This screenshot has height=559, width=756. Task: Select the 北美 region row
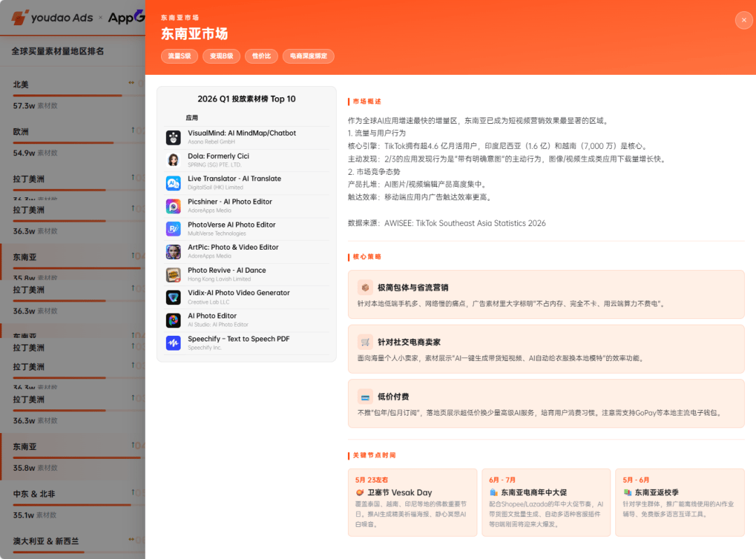point(72,94)
